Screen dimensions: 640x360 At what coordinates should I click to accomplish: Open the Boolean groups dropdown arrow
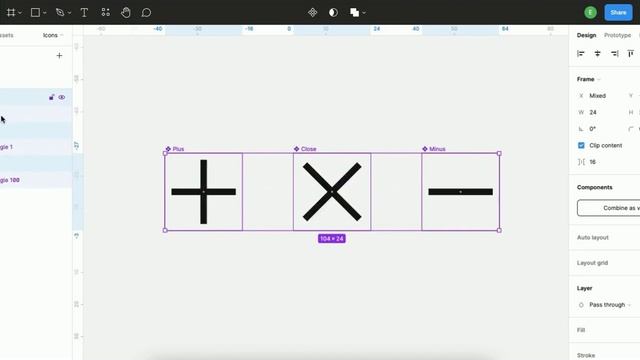click(x=364, y=13)
